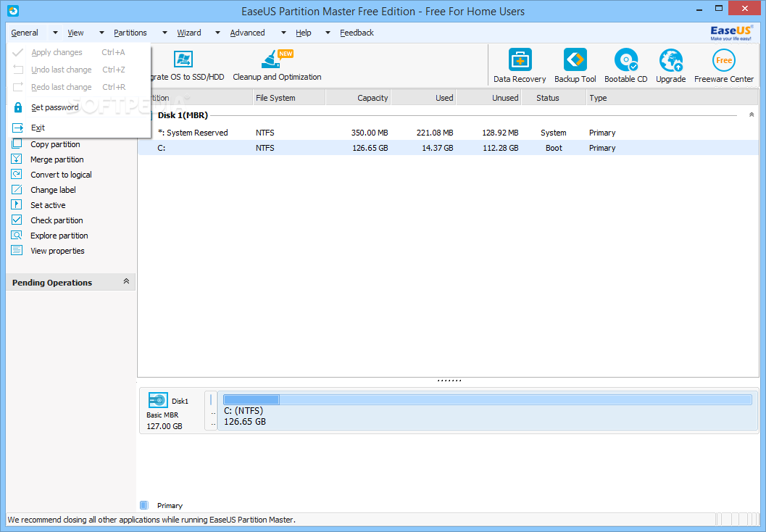This screenshot has width=766, height=532.
Task: Open the Wizard menu dropdown arrow
Action: [x=218, y=33]
